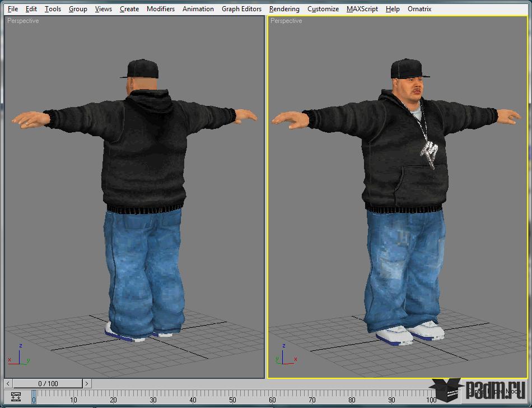
Task: Step time slider back with left arrow
Action: coord(8,383)
